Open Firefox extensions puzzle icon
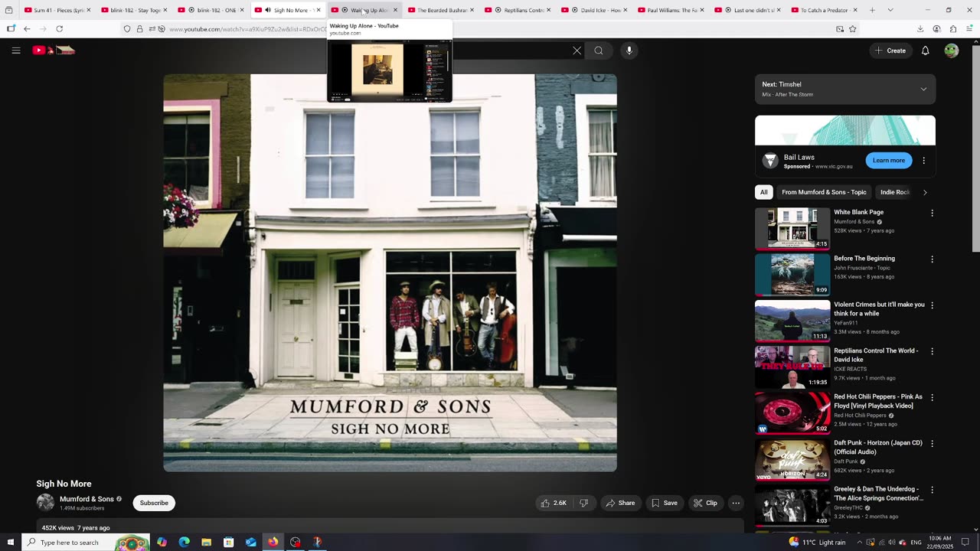Viewport: 980px width, 551px height. (953, 29)
